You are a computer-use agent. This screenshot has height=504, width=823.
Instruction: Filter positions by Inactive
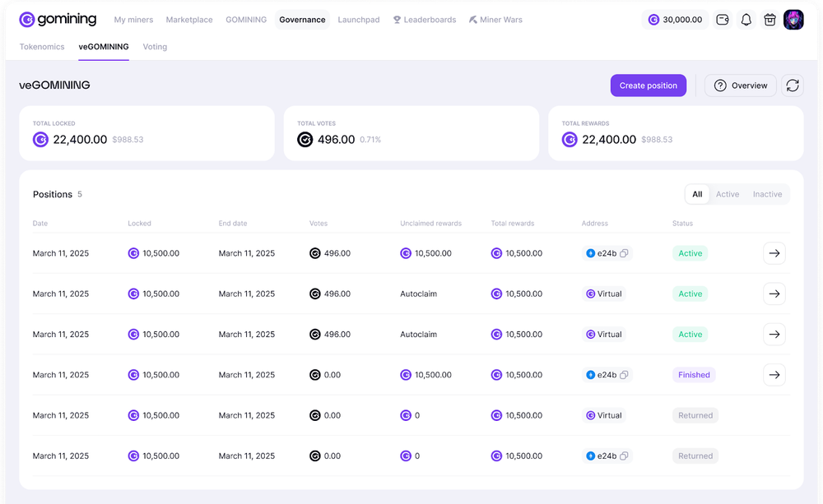767,195
